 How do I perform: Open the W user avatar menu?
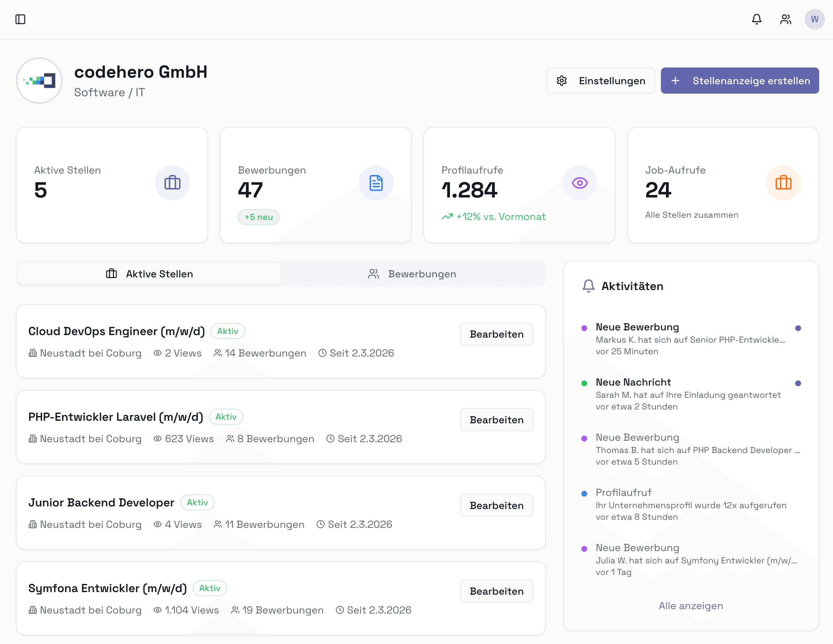[814, 19]
